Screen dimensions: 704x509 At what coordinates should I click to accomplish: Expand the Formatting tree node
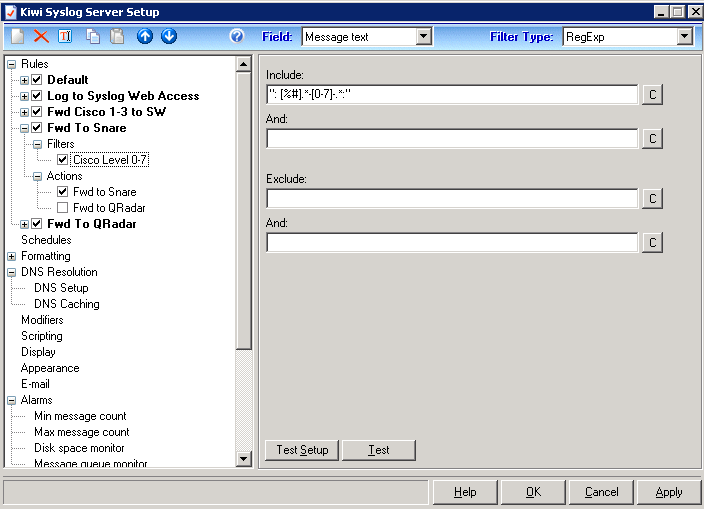[12, 256]
